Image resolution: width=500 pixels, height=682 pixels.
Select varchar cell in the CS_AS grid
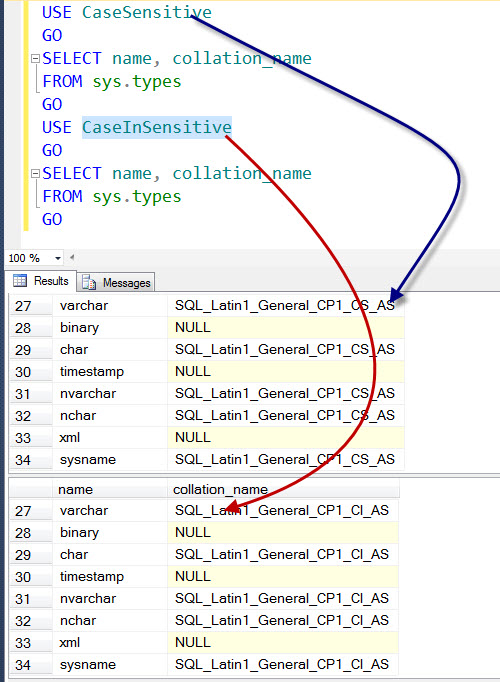coord(110,305)
